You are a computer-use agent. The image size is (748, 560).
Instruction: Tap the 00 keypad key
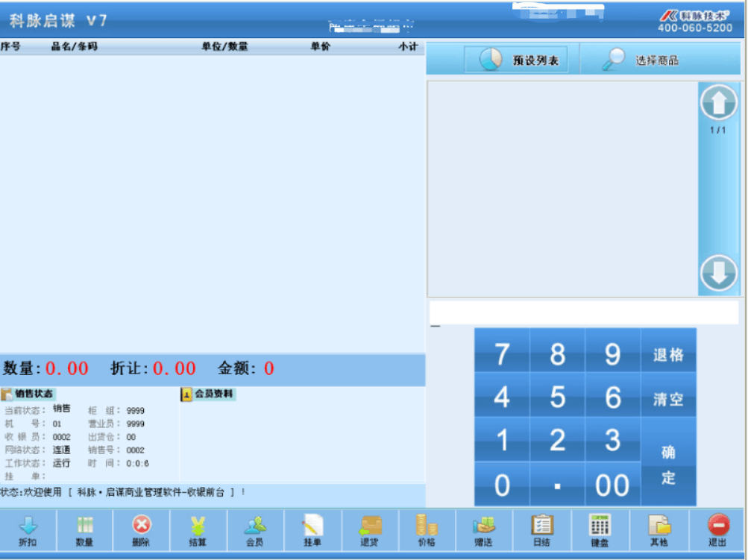coord(612,484)
